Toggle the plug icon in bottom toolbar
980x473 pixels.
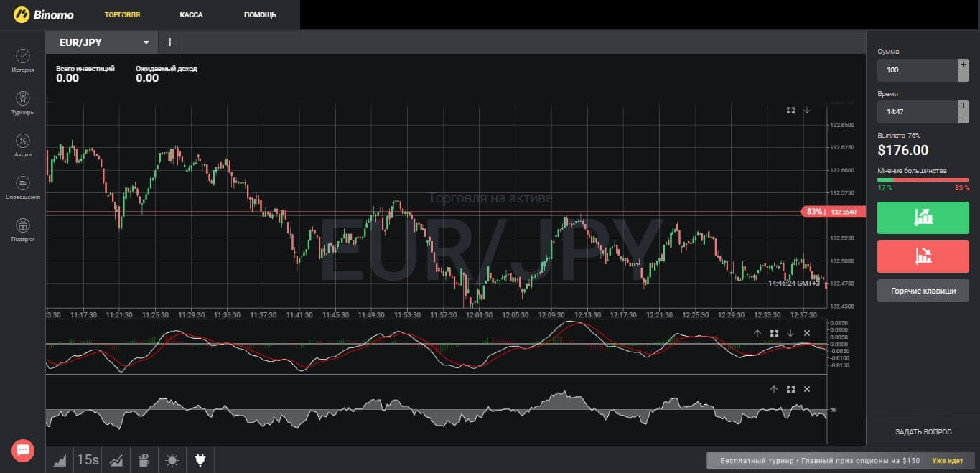point(200,460)
